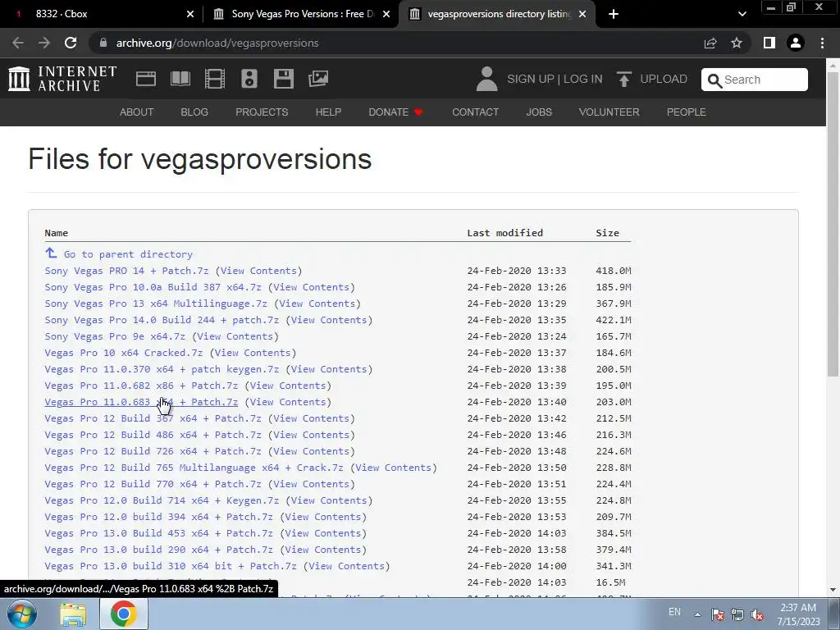The height and width of the screenshot is (630, 840).
Task: Click the Action Center flag icon
Action: point(717,614)
